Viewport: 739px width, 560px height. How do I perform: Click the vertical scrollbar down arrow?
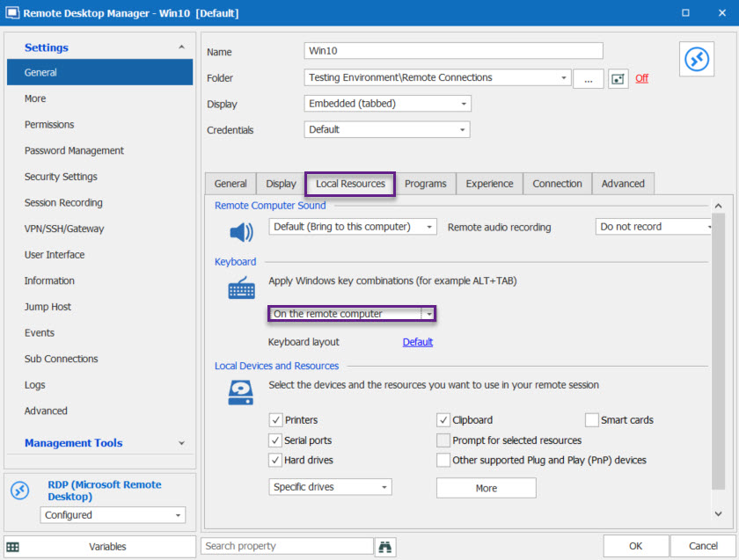pyautogui.click(x=718, y=513)
